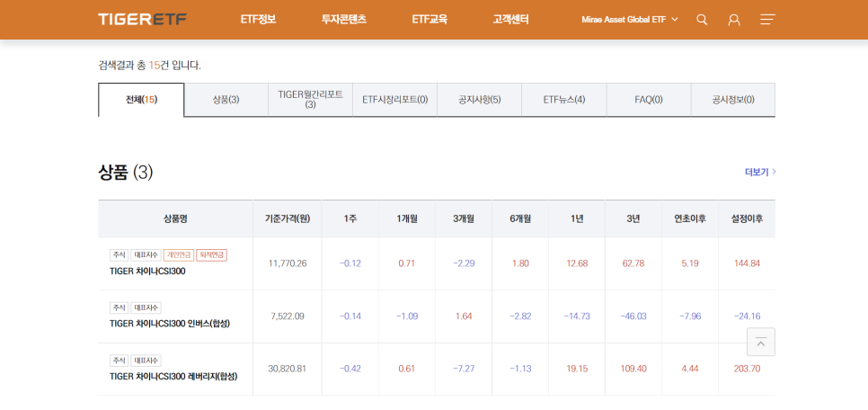Image resolution: width=868 pixels, height=410 pixels.
Task: Click the 7,522.09 price cell
Action: pos(288,316)
